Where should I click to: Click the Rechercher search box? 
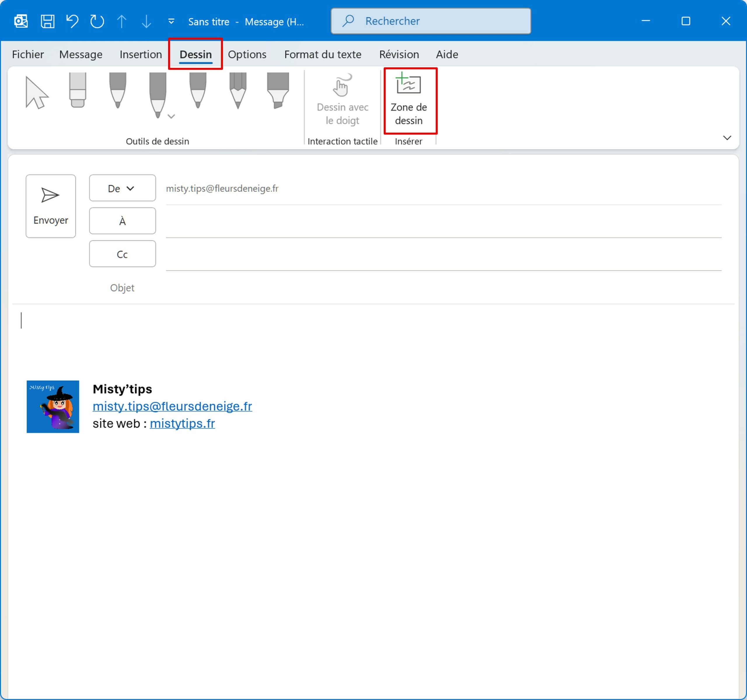click(x=431, y=21)
